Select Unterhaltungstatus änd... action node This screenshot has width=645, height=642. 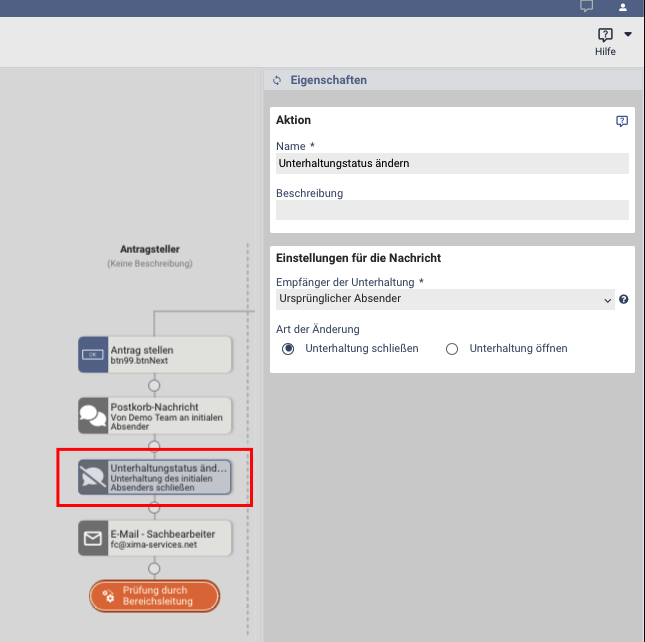pyautogui.click(x=155, y=477)
